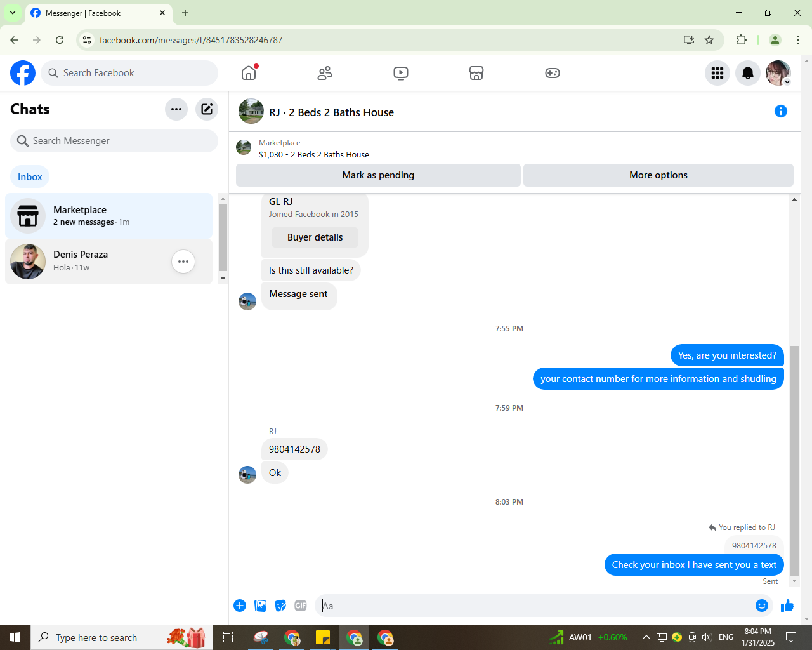Click the chat list scrollbar thumb
The image size is (812, 650).
tap(223, 237)
